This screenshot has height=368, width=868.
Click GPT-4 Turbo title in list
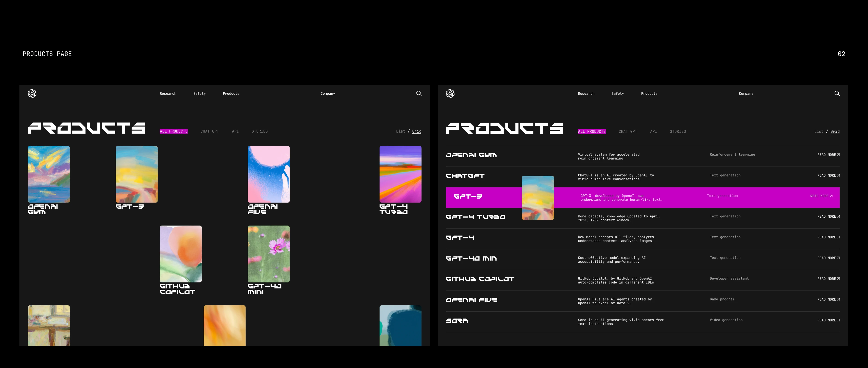[x=475, y=217]
